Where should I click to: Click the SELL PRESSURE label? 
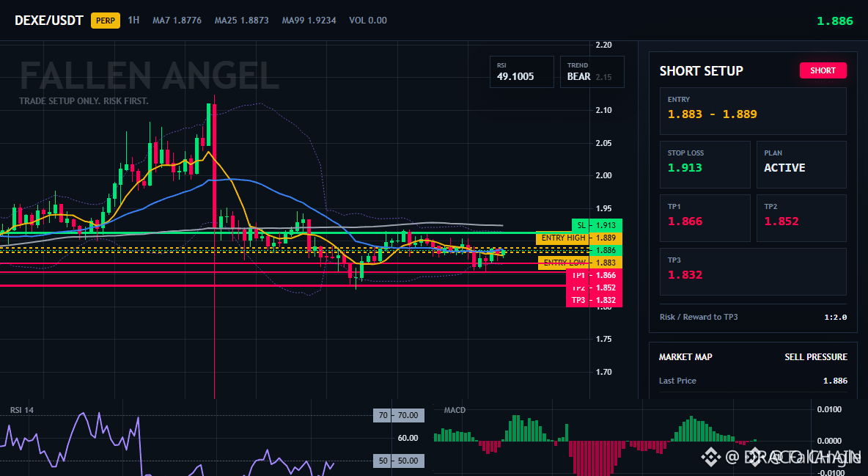816,357
